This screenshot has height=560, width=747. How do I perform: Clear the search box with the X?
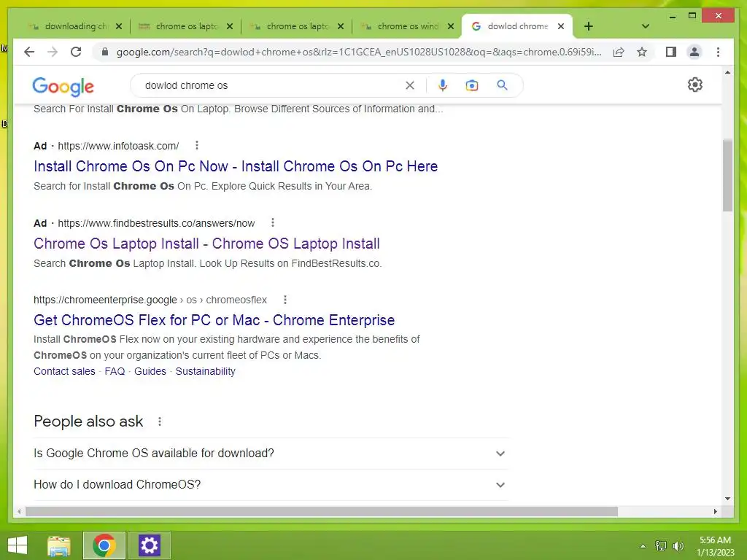410,85
